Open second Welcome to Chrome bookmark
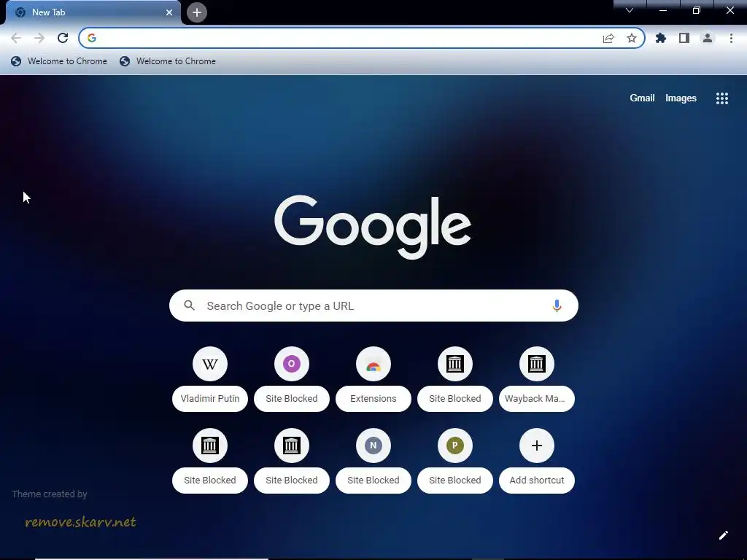The width and height of the screenshot is (747, 560). pyautogui.click(x=168, y=61)
